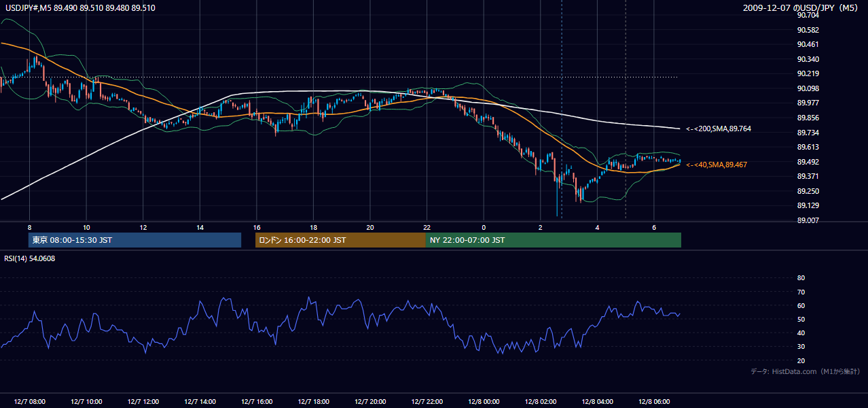Click price level 89.129 on the axis

pyautogui.click(x=808, y=205)
